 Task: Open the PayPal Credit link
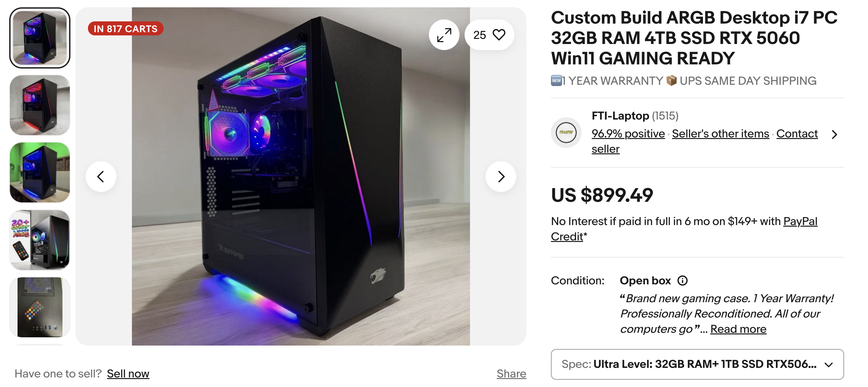click(684, 229)
